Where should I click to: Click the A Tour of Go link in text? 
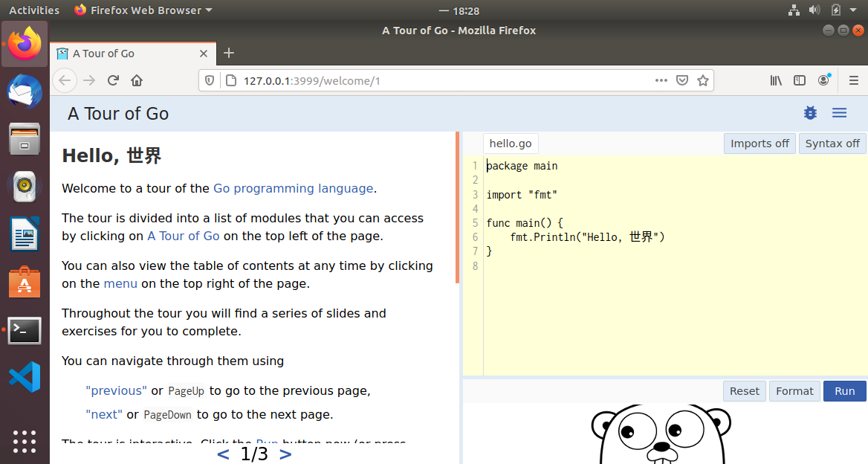(x=184, y=236)
